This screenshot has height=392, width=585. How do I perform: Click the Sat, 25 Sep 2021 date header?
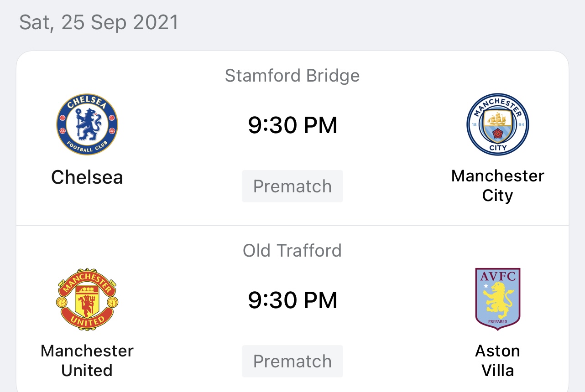99,23
